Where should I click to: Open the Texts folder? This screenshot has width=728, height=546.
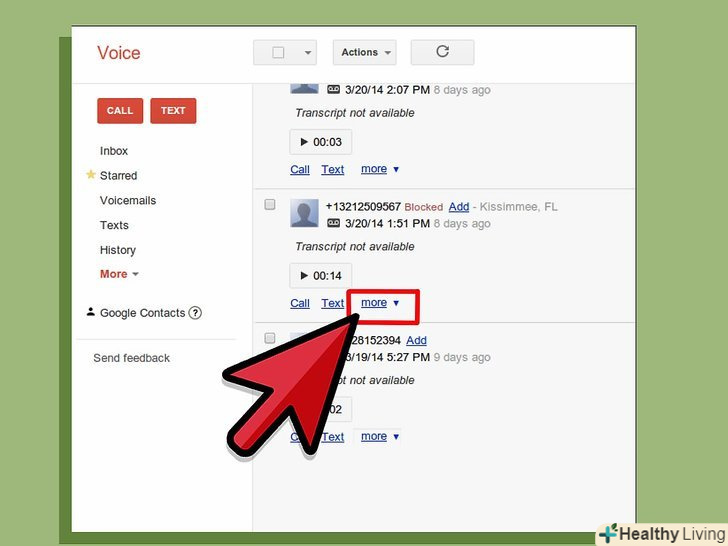[x=114, y=225]
